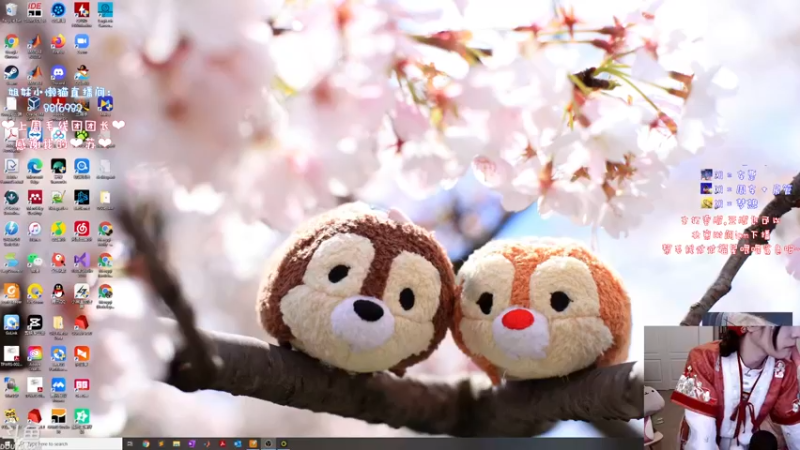The width and height of the screenshot is (800, 450).
Task: Open Chrome from the taskbar
Action: click(146, 444)
